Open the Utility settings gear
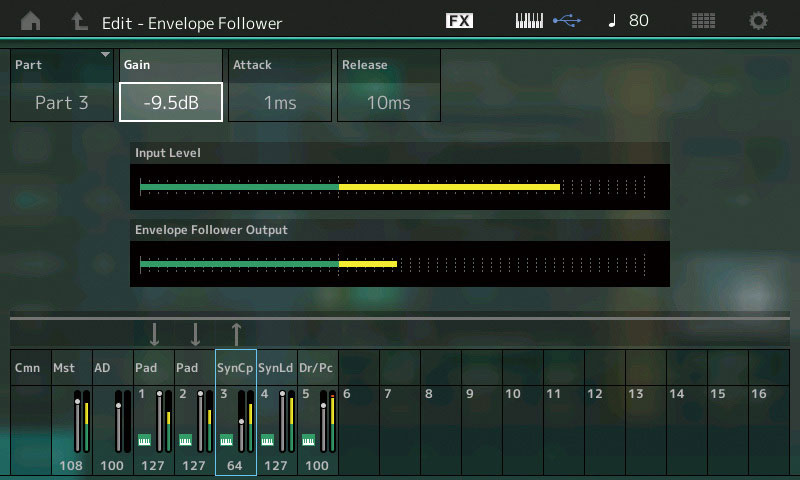 coord(759,21)
